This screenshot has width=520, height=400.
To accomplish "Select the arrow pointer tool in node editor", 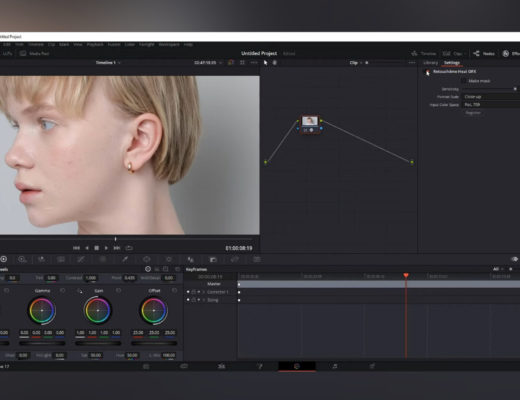I will pyautogui.click(x=266, y=63).
